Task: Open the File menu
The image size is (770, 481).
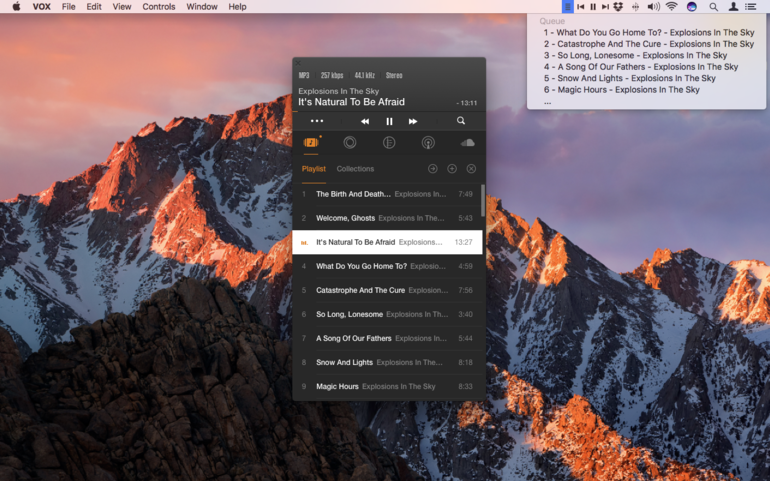Action: tap(68, 6)
